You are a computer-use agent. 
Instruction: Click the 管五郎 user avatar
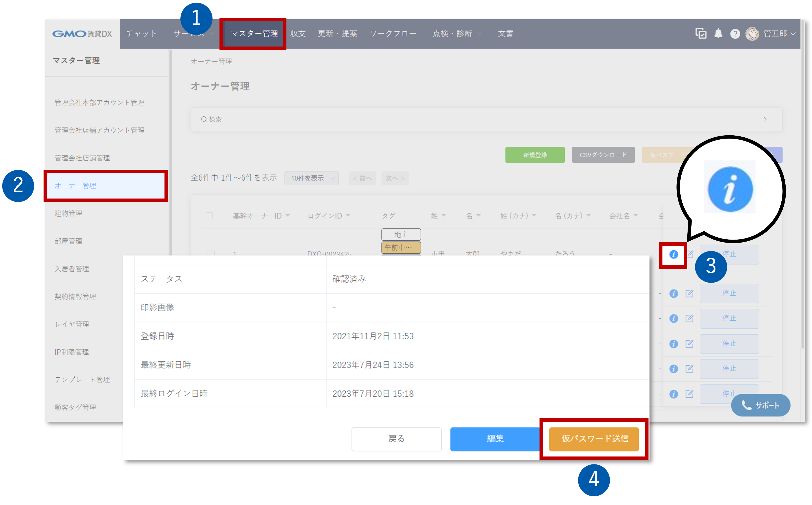tap(752, 34)
